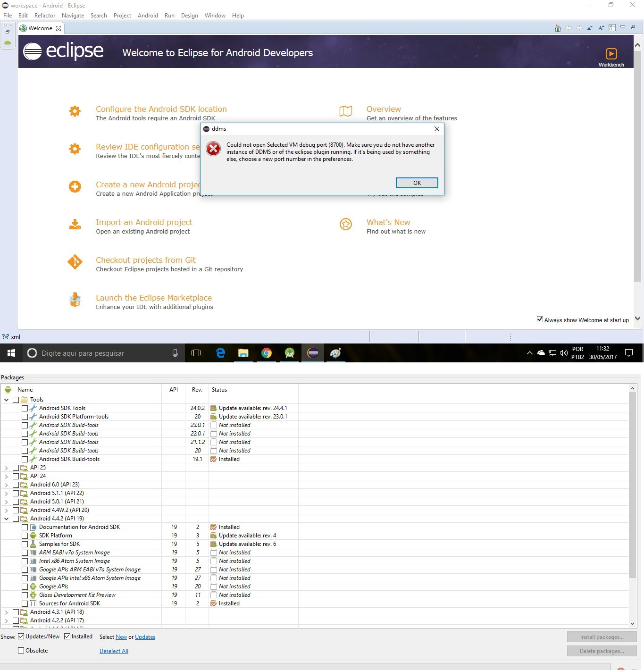The image size is (644, 670).
Task: Check Intel x86 Atom System Image
Action: 25,561
